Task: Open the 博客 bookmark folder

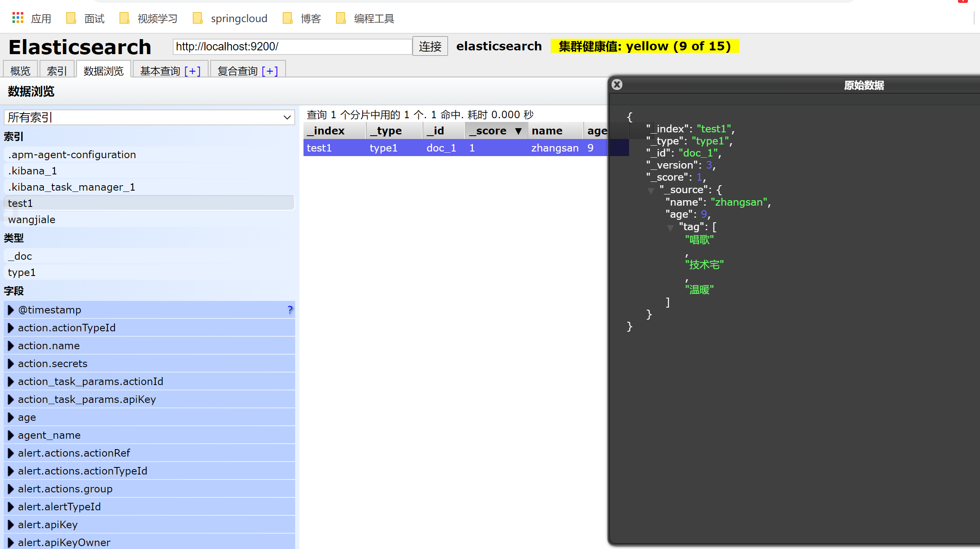Action: click(302, 18)
